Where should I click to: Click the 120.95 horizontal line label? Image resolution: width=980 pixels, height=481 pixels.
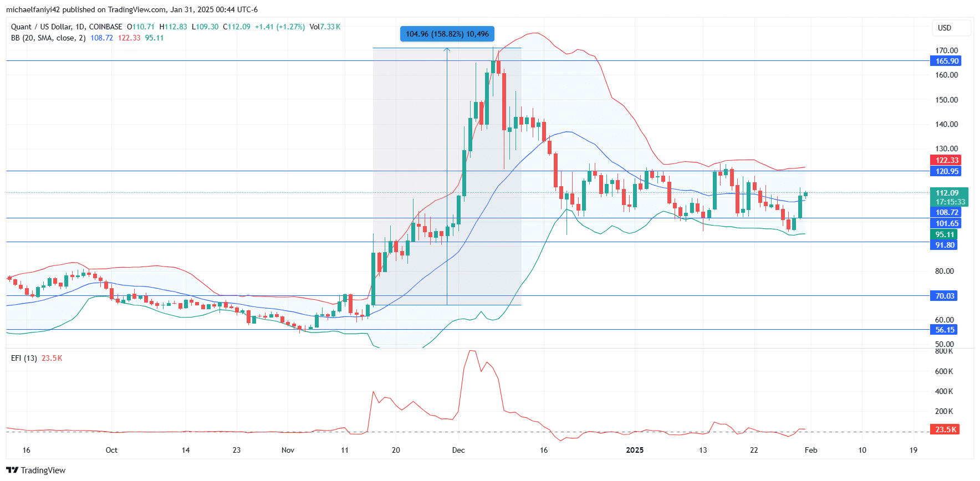(945, 171)
